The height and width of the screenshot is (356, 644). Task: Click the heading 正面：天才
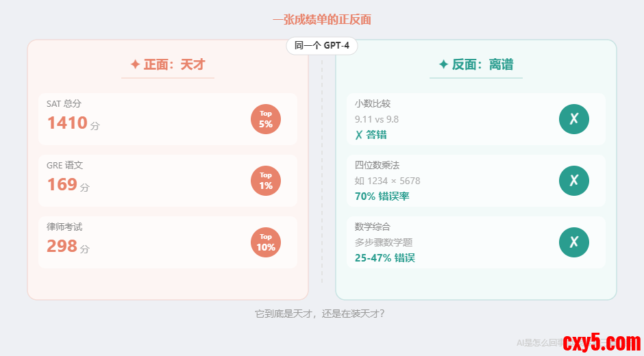[x=174, y=64]
